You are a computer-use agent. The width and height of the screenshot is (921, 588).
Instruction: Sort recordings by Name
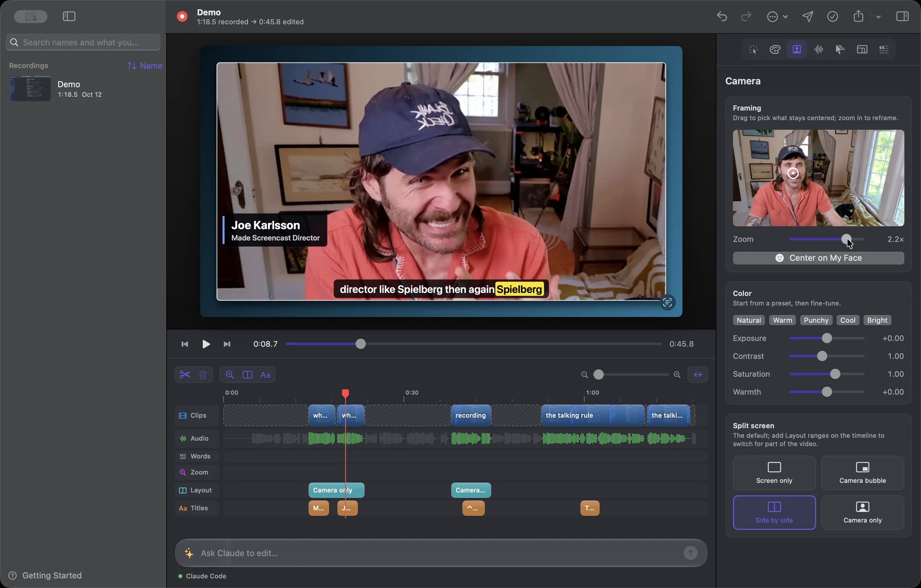point(145,66)
